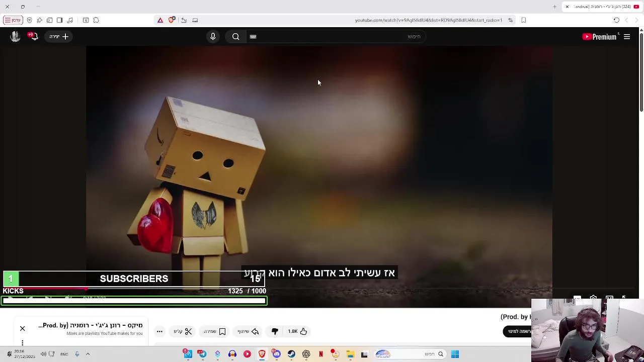This screenshot has width=644, height=362.
Task: Open the on-screen keyboard icon in search box
Action: point(253,37)
